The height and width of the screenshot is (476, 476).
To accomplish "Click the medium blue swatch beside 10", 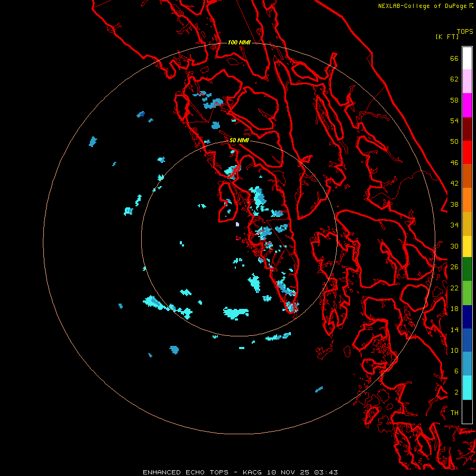I will (x=467, y=340).
